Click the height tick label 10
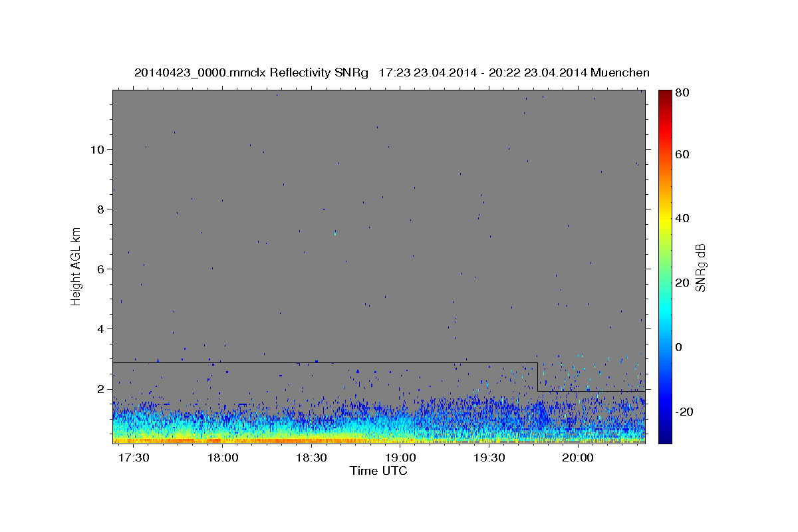This screenshot has width=798, height=532. pyautogui.click(x=98, y=150)
